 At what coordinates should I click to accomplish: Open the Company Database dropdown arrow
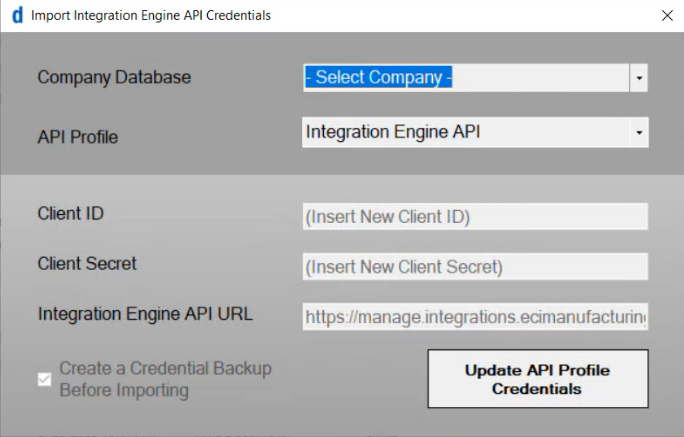pos(639,78)
